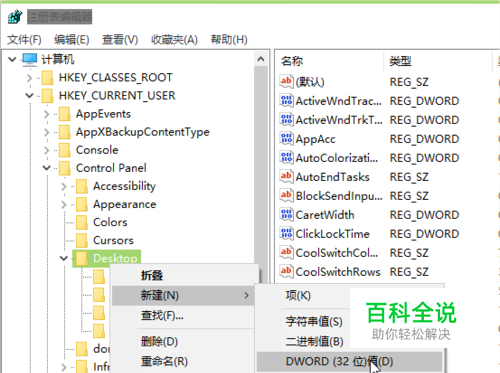This screenshot has width=500, height=373.
Task: Expand the Accessibility key
Action: click(x=64, y=186)
